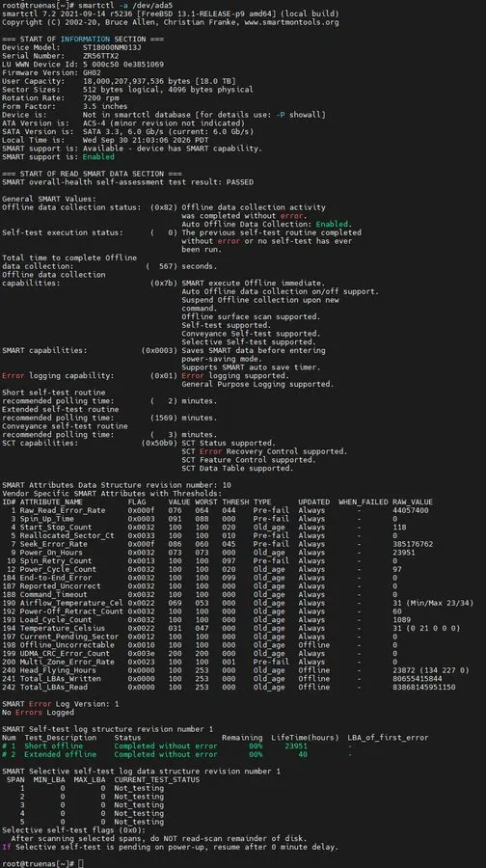486x868 pixels.
Task: Click Command_Timeout attribute name
Action: (54, 594)
